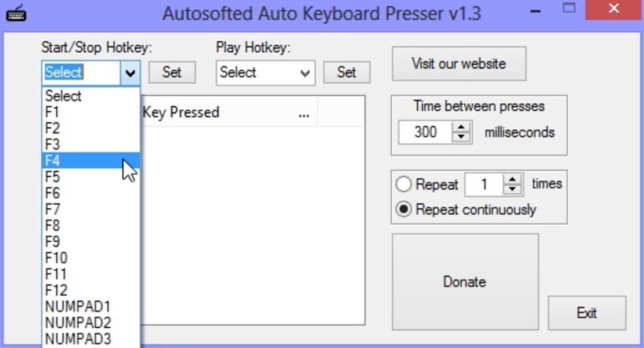Open the Play Hotkey dropdown
This screenshot has height=348, width=644.
pyautogui.click(x=305, y=73)
